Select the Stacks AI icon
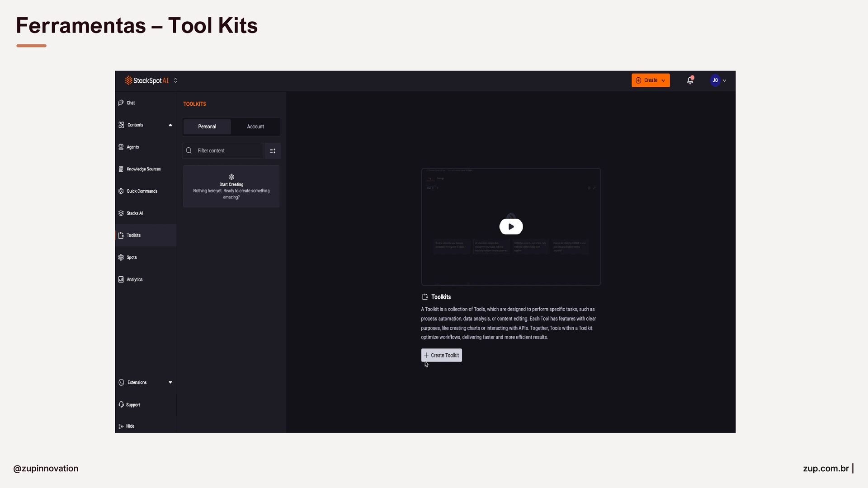Screen dimensions: 868x488 coord(121,213)
